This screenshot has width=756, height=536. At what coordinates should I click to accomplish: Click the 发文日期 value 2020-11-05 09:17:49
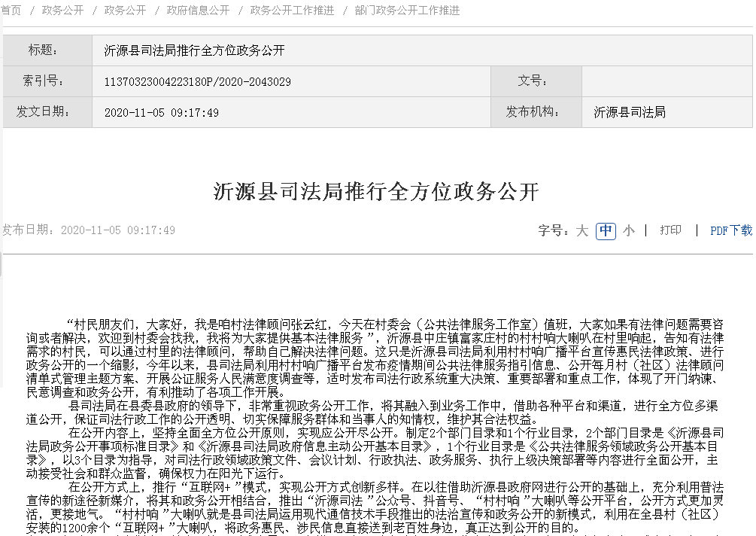[x=161, y=112]
